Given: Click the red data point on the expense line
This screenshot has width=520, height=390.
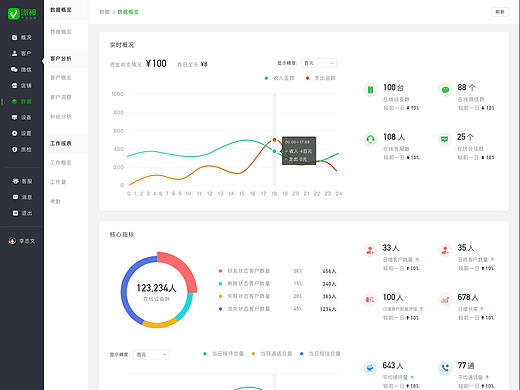Looking at the screenshot, I should 274,140.
